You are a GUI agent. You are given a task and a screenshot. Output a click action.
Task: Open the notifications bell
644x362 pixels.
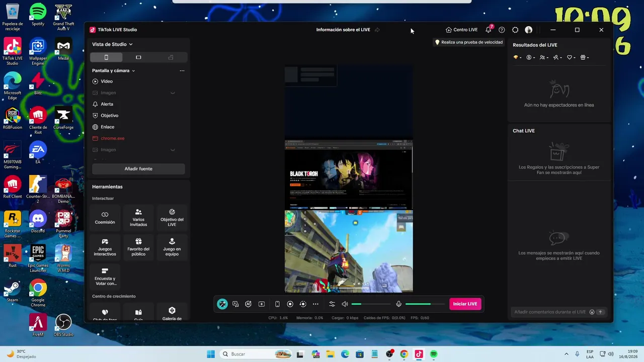coord(488,30)
